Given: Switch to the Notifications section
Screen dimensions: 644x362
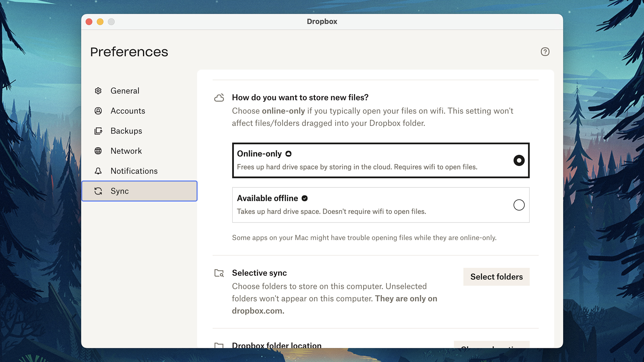Looking at the screenshot, I should [x=134, y=171].
